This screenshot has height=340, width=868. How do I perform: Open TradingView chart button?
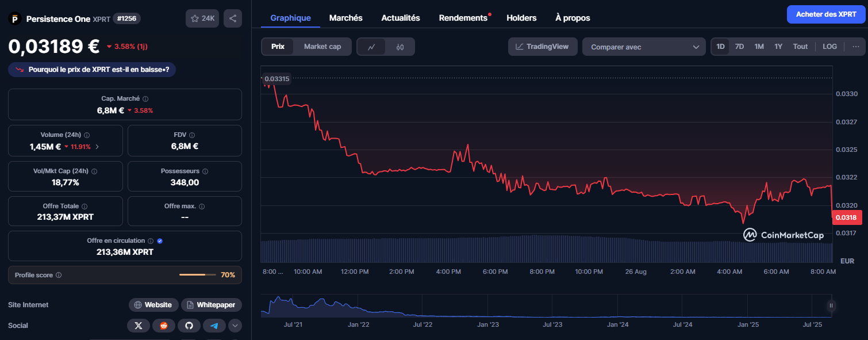point(543,47)
